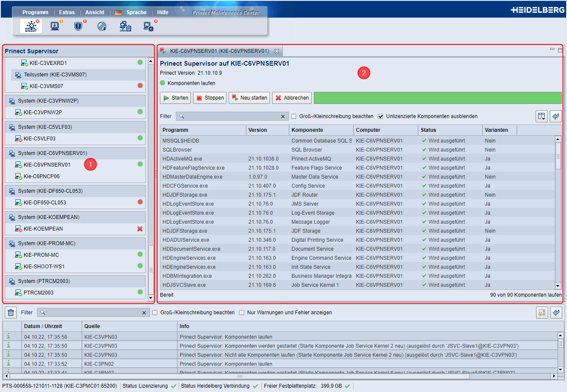The image size is (567, 392).
Task: Click the component table vertical scrollbar thumb
Action: tap(558, 156)
